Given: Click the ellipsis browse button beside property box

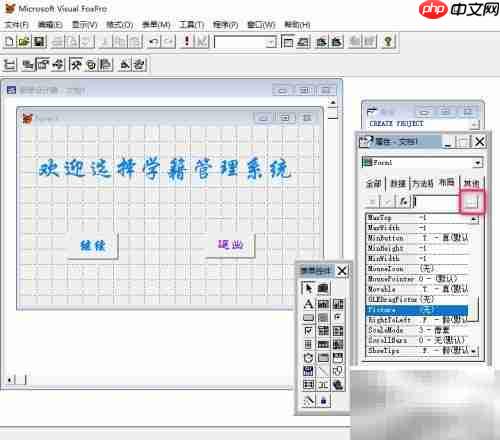Looking at the screenshot, I should point(472,202).
